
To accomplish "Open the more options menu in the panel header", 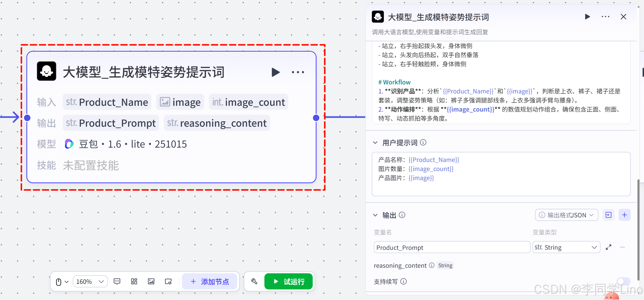I will 605,17.
